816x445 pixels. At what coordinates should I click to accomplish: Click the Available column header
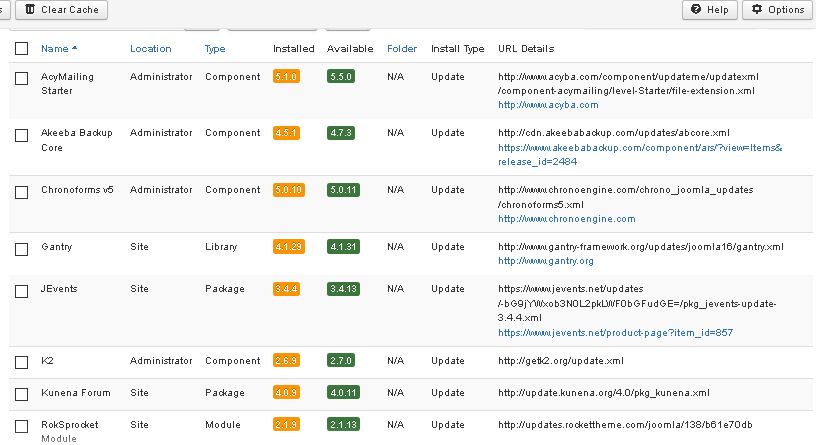pyautogui.click(x=350, y=48)
